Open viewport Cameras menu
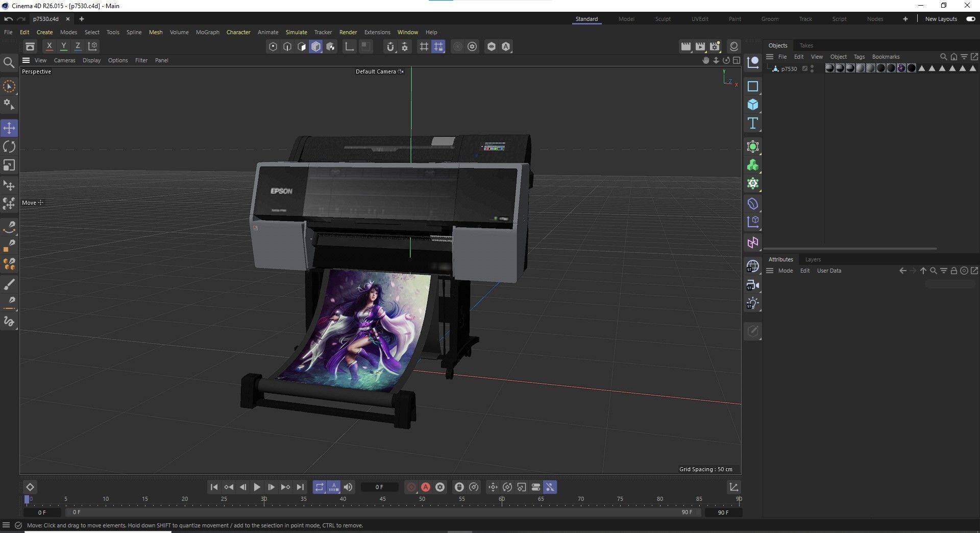 [65, 60]
